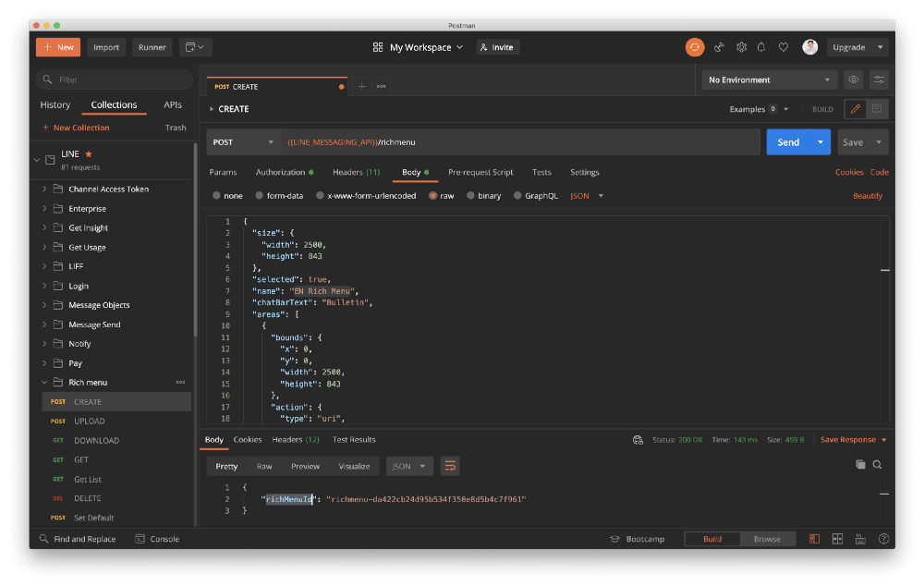Click the New button
This screenshot has height=587, width=924.
click(57, 47)
